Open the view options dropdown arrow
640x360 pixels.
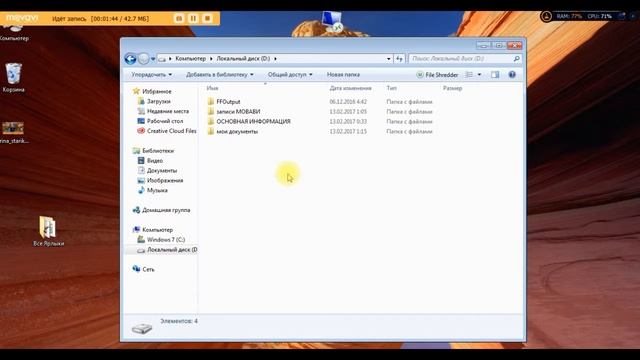[479, 75]
